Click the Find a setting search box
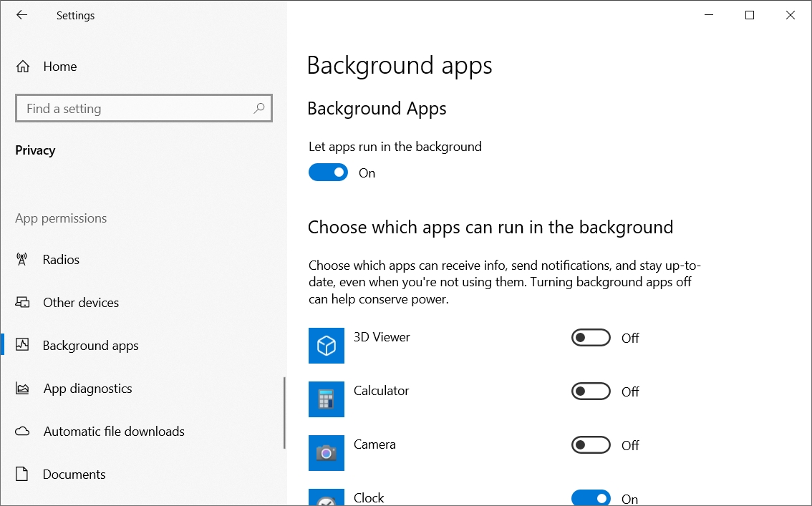 (143, 108)
